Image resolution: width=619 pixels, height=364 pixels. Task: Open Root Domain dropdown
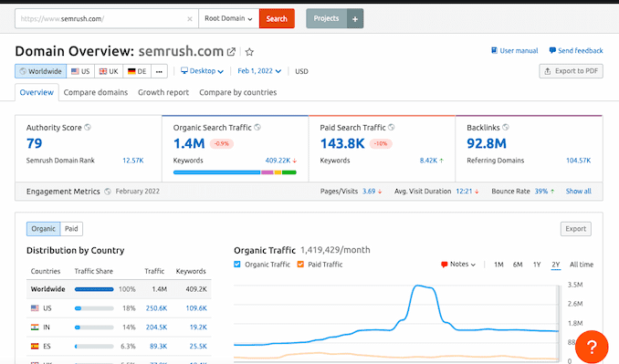point(228,18)
